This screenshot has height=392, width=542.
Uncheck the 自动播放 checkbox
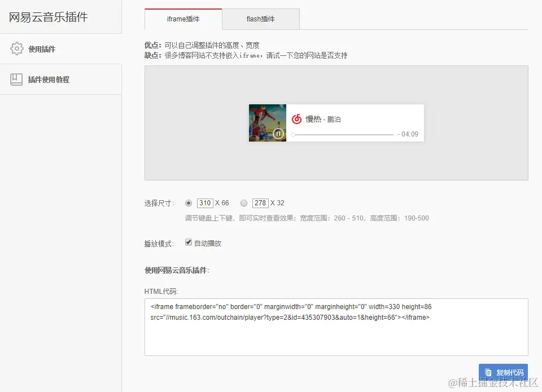click(189, 242)
